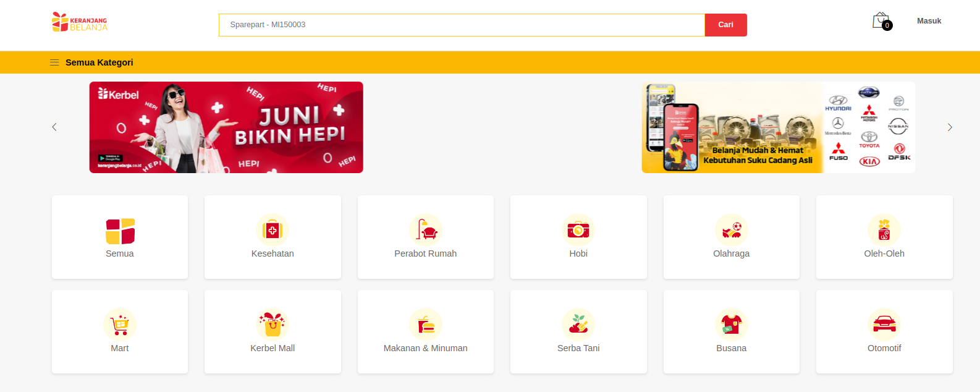Select the Kesehatan category icon

(x=272, y=230)
